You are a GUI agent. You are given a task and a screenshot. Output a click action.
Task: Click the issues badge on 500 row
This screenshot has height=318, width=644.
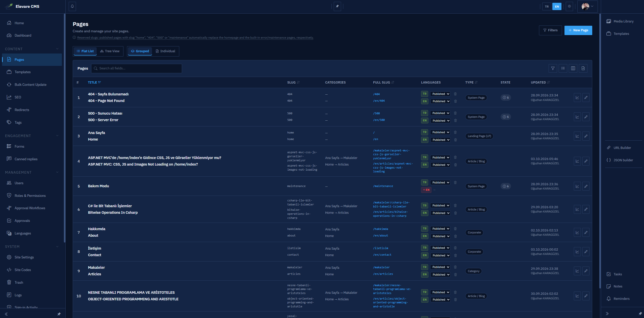(506, 117)
